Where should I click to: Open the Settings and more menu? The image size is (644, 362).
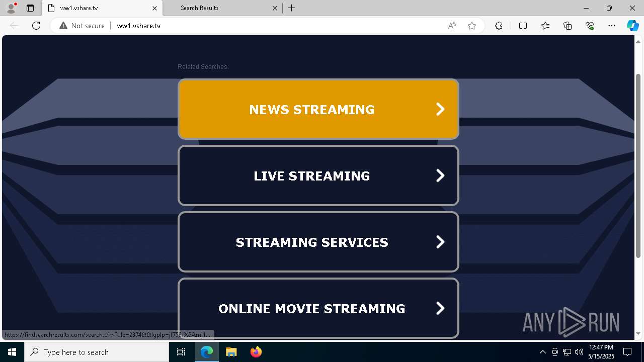(612, 26)
